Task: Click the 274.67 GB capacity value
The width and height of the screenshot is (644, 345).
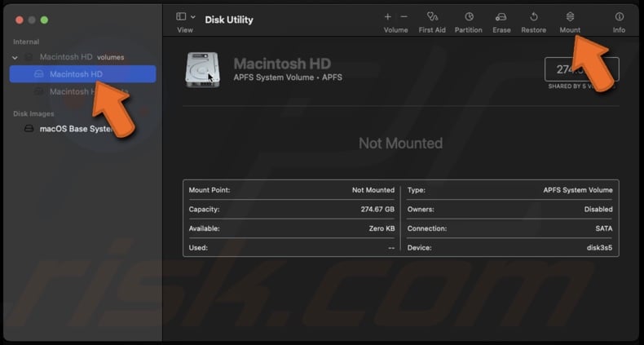Action: [x=377, y=210]
